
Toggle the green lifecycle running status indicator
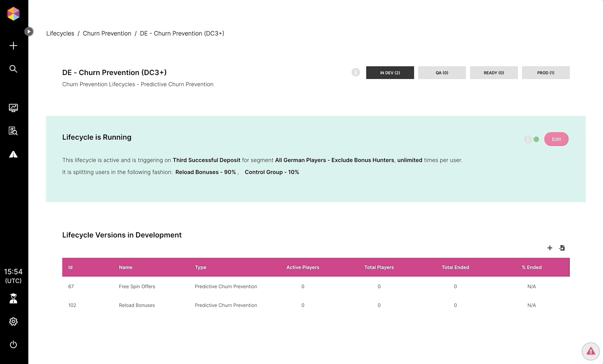(x=536, y=139)
